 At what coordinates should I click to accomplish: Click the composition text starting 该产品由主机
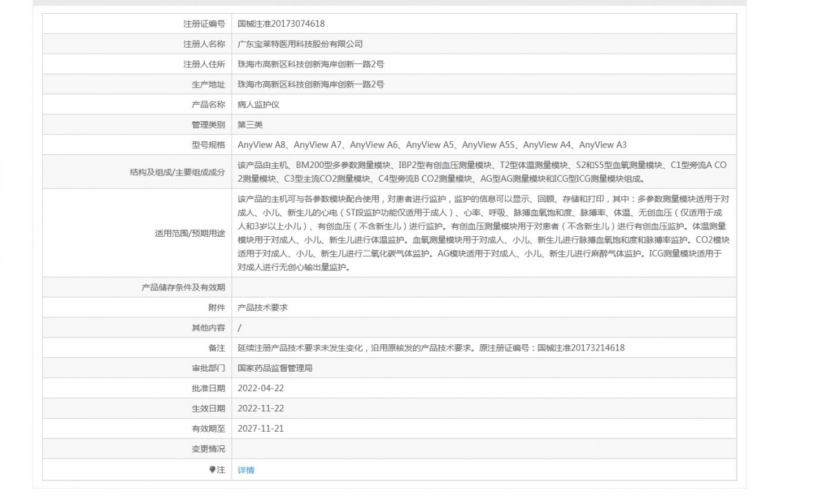coord(482,172)
